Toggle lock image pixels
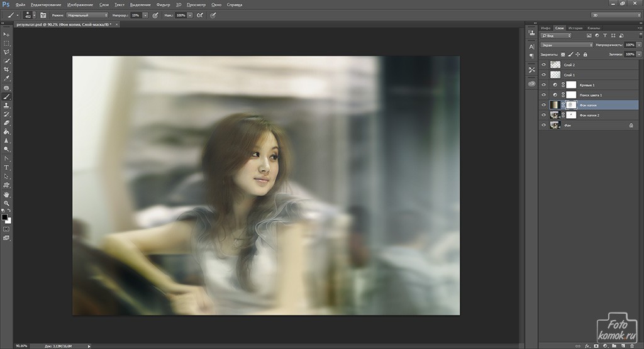 coord(570,54)
